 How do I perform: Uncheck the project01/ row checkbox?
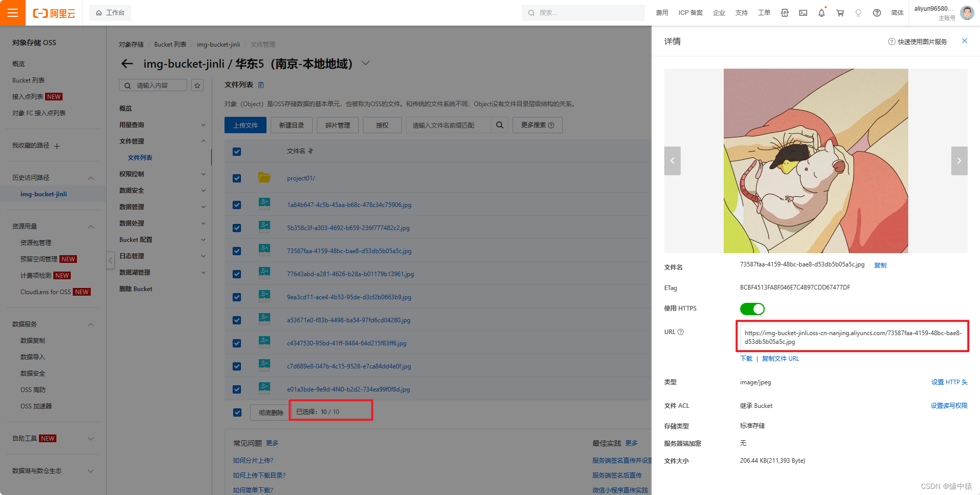(237, 178)
